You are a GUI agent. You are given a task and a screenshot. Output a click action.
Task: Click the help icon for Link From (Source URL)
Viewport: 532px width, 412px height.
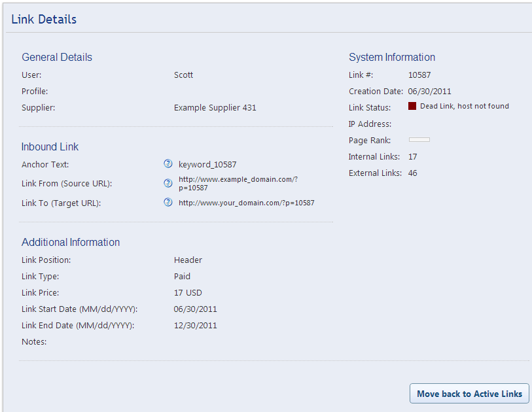[168, 183]
